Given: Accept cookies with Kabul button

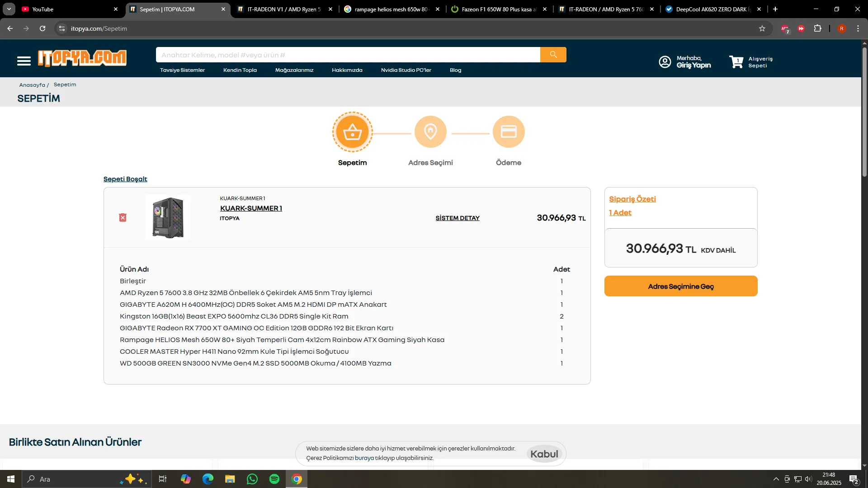Looking at the screenshot, I should [544, 454].
